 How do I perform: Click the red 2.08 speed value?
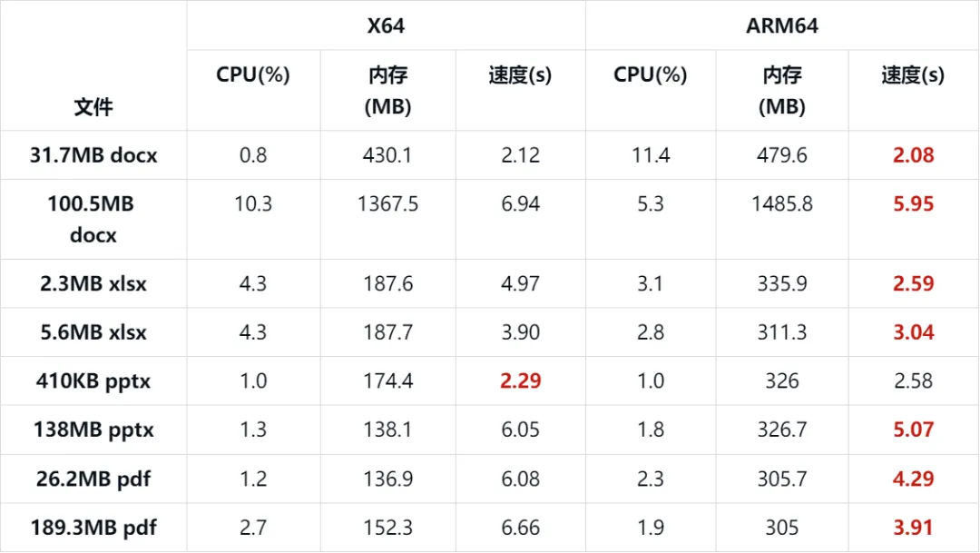pyautogui.click(x=913, y=155)
